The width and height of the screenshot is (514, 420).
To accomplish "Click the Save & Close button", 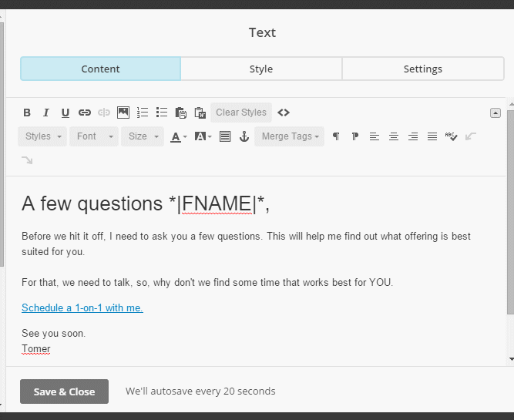I will coord(64,391).
